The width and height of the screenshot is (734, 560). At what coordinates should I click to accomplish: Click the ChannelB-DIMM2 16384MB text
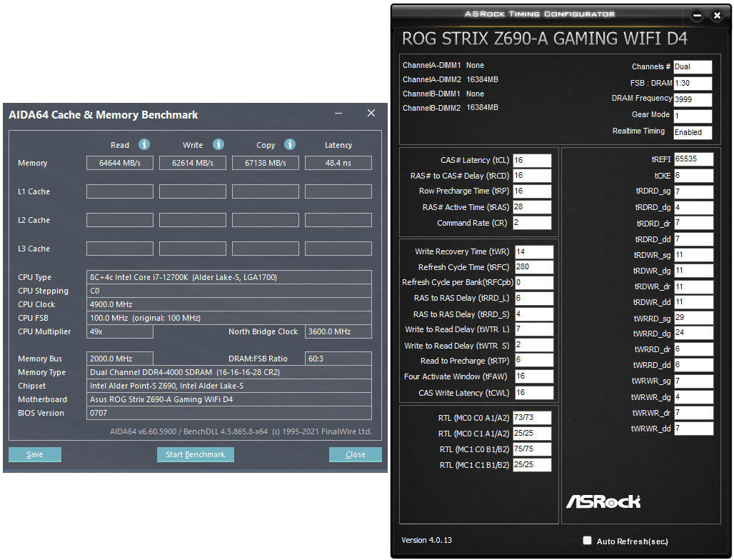(451, 108)
